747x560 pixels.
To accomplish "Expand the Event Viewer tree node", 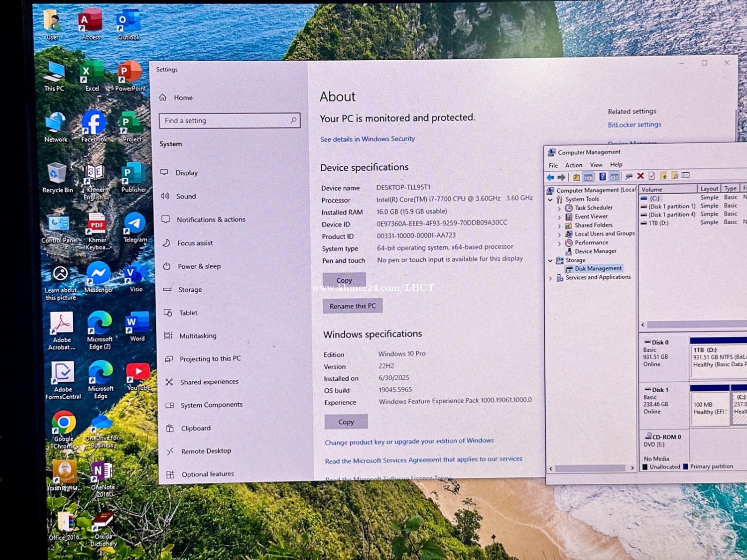I will coord(559,218).
